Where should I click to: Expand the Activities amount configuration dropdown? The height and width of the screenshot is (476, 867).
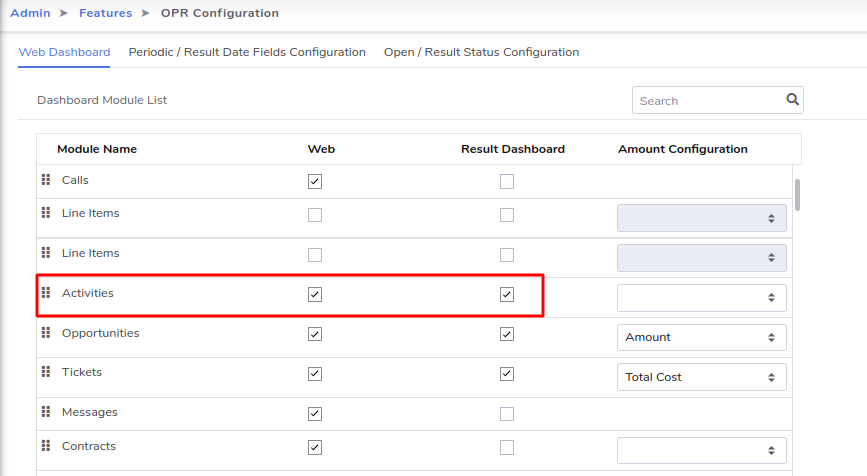tap(702, 297)
